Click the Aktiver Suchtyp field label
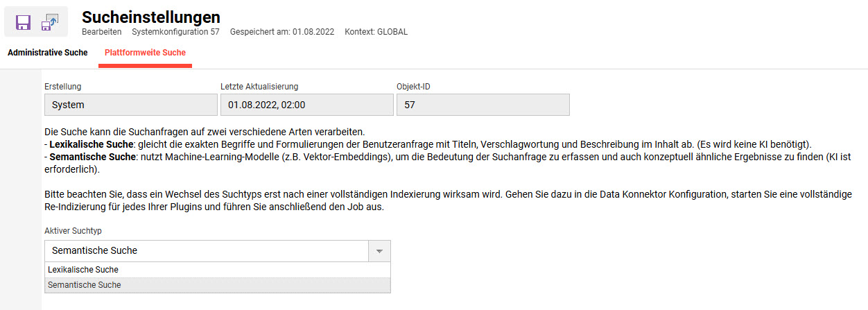 73,230
